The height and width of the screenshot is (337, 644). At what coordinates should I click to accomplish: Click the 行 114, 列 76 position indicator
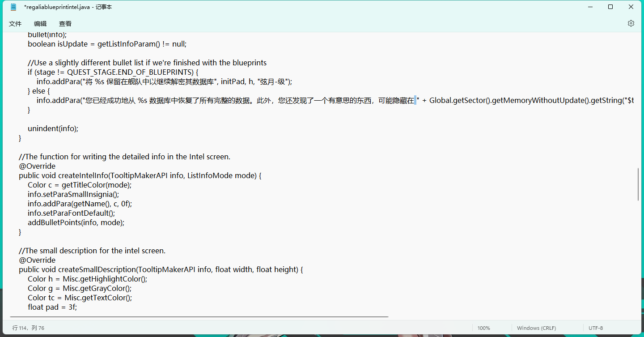pyautogui.click(x=28, y=328)
